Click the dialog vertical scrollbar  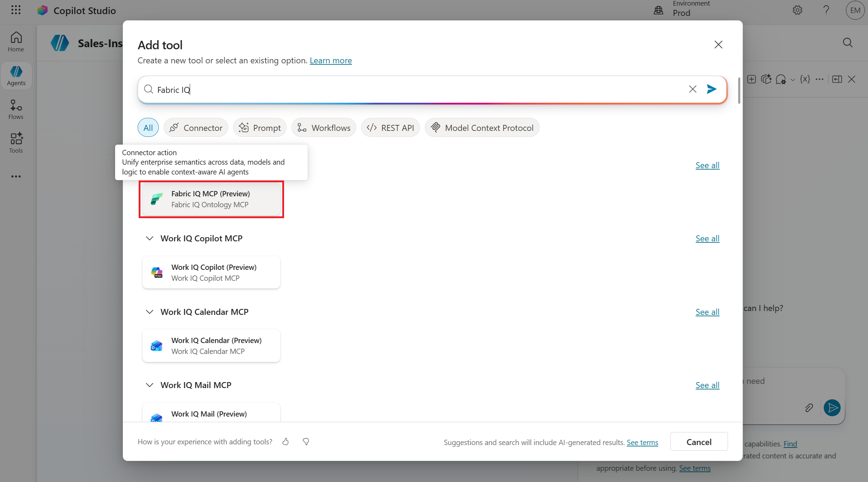pos(739,90)
